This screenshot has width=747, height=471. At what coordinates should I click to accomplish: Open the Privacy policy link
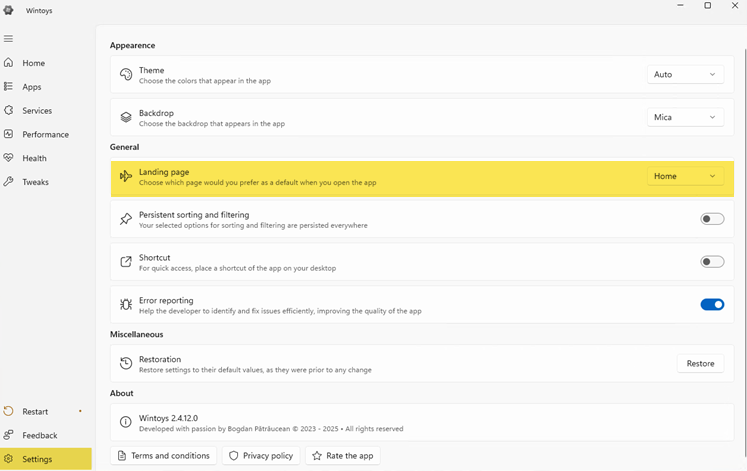pos(260,456)
